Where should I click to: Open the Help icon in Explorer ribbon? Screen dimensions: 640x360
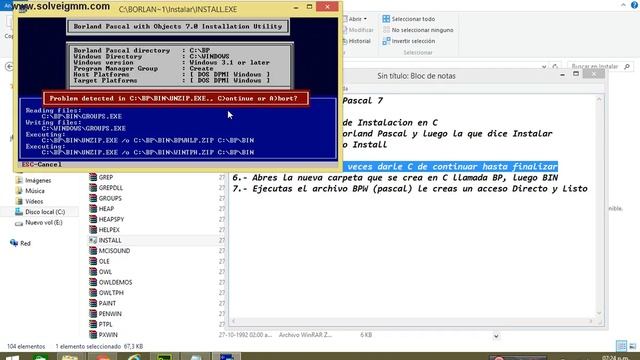click(634, 5)
